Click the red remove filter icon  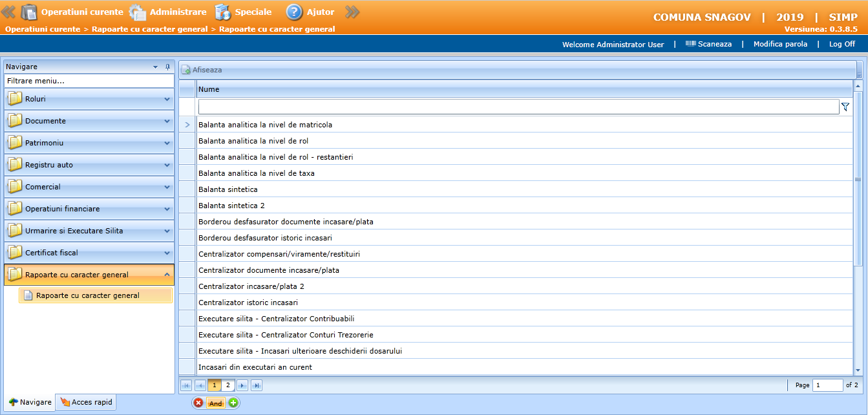pos(198,403)
